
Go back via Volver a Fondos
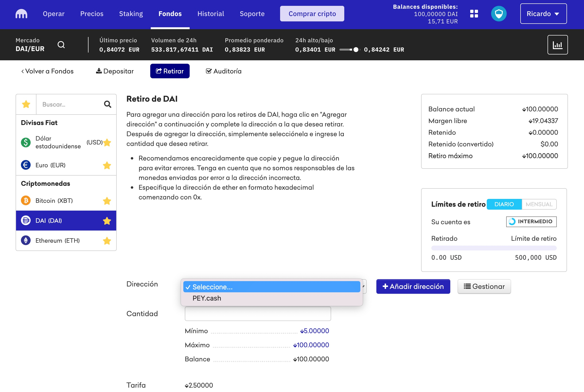pos(47,71)
